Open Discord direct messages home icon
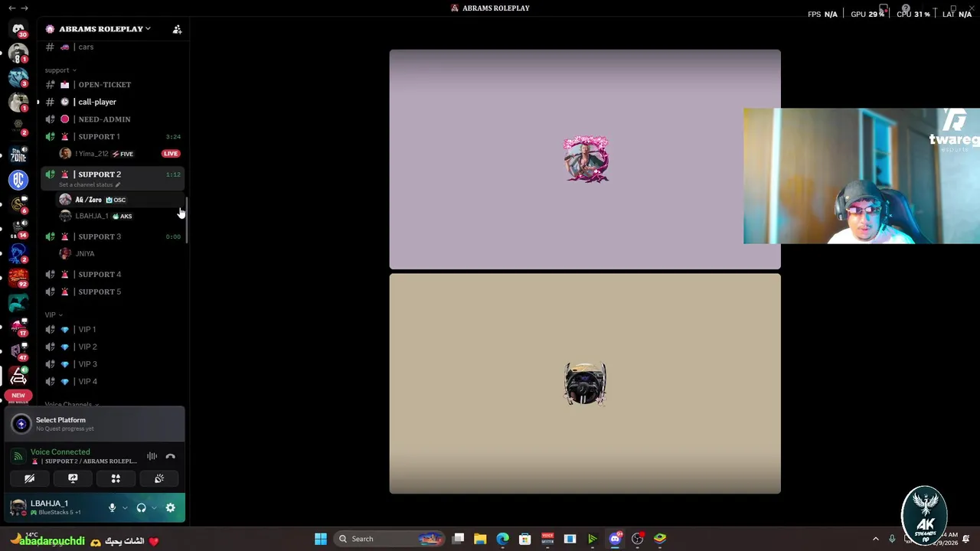The image size is (980, 551). pyautogui.click(x=18, y=29)
